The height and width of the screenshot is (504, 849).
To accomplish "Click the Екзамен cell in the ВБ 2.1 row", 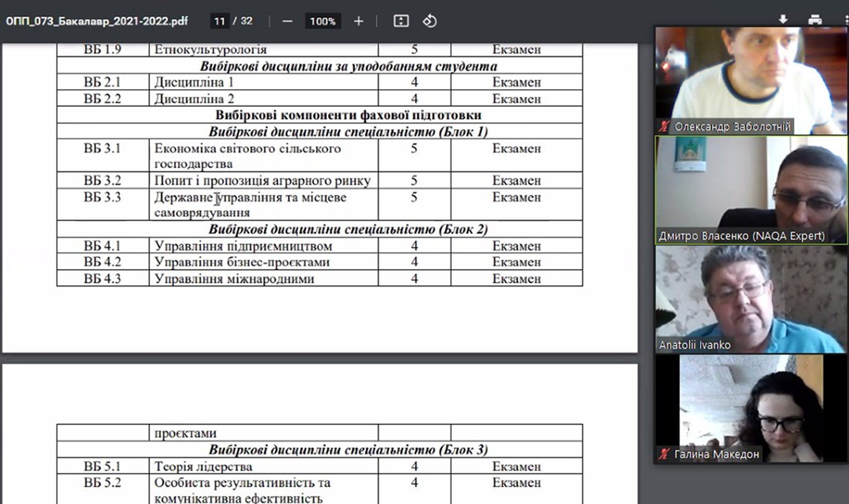I will pos(516,82).
